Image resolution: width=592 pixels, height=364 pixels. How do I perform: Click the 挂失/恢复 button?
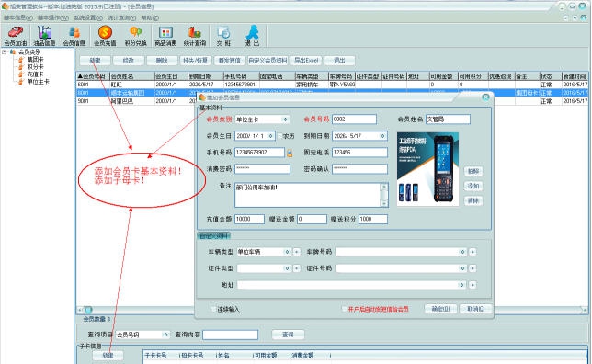click(x=195, y=61)
